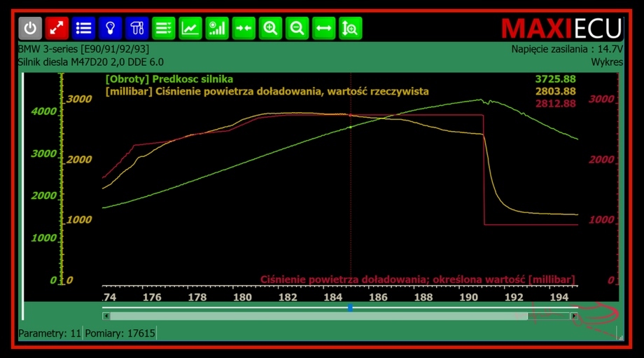Click the 'BMW 3-series [E90/91/92/93]' header text
Image resolution: width=644 pixels, height=358 pixels.
click(83, 49)
